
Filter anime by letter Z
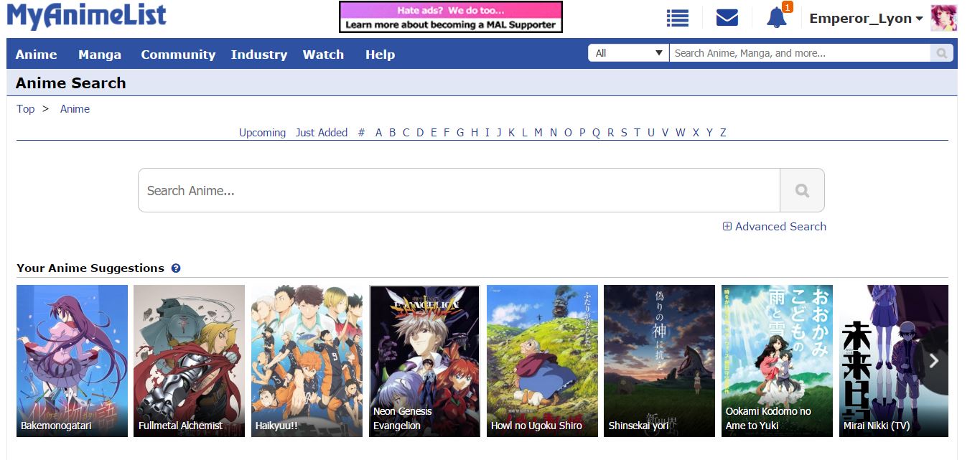point(723,133)
